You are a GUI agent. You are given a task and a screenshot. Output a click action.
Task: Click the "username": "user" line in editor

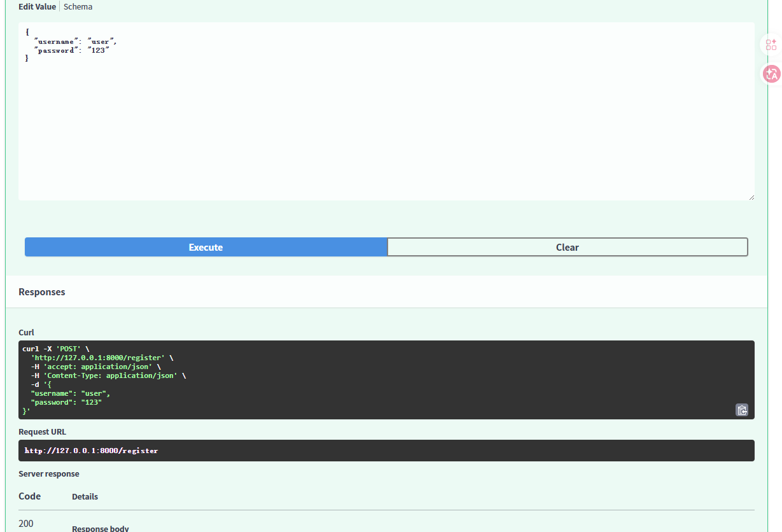[75, 42]
